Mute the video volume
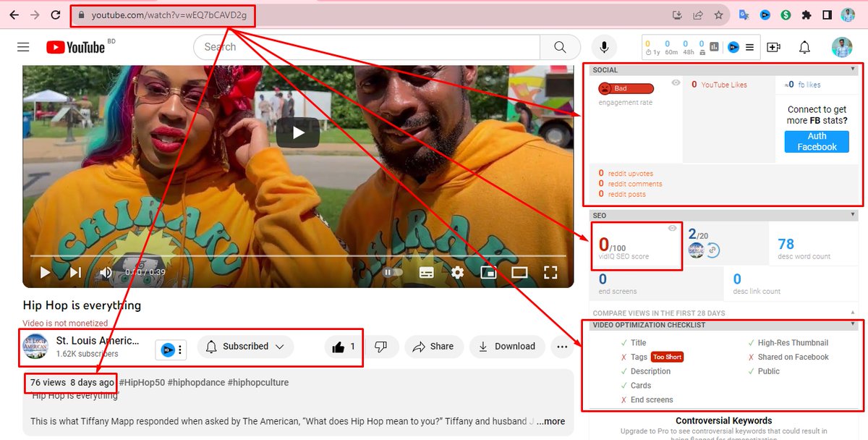This screenshot has height=440, width=868. click(106, 272)
